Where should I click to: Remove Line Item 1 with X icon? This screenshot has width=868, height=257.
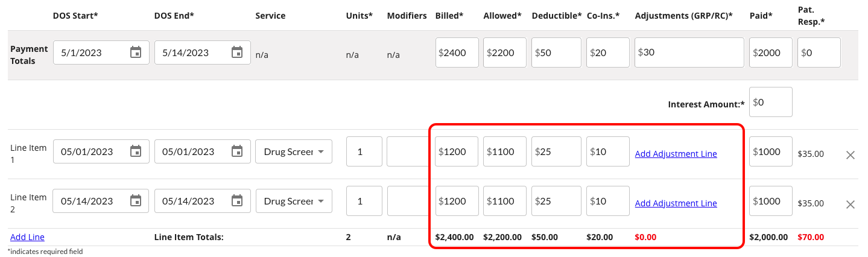click(x=851, y=155)
